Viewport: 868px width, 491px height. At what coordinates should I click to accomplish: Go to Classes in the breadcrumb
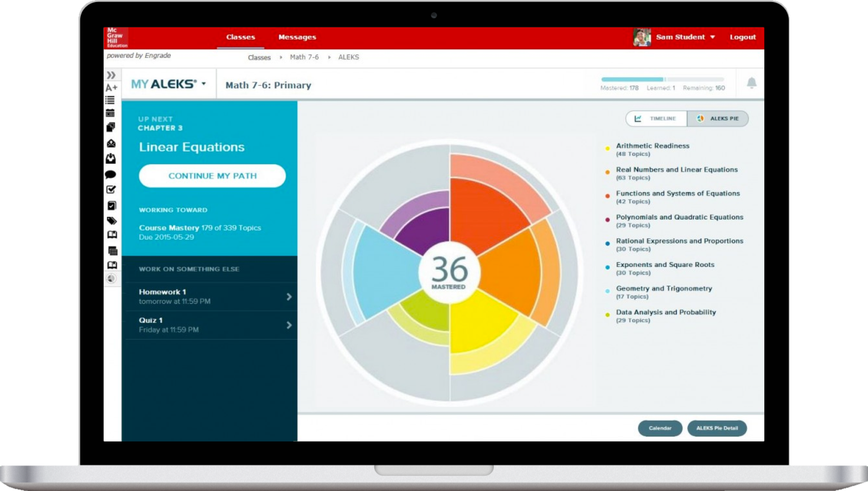259,58
